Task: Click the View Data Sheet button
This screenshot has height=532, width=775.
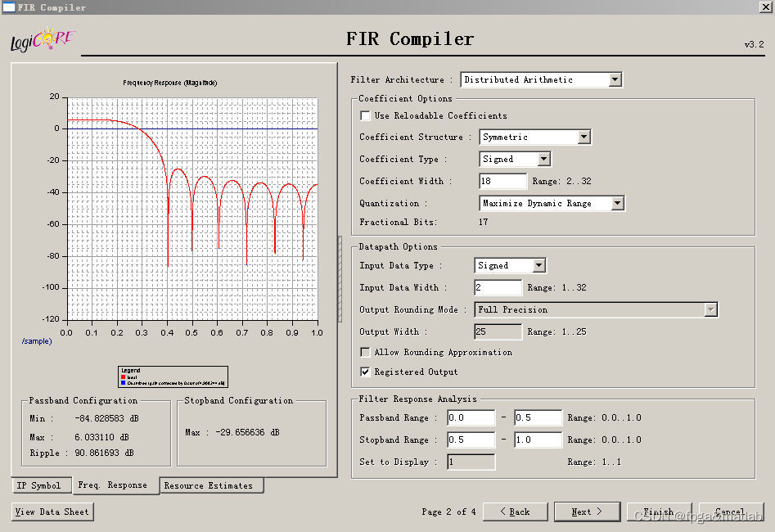Action: tap(52, 512)
